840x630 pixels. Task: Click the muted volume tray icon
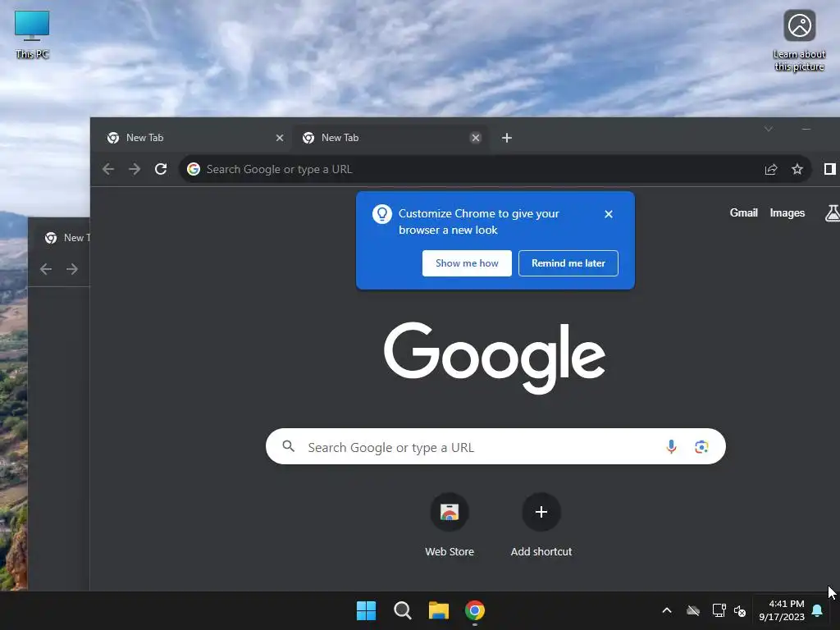[x=740, y=610]
